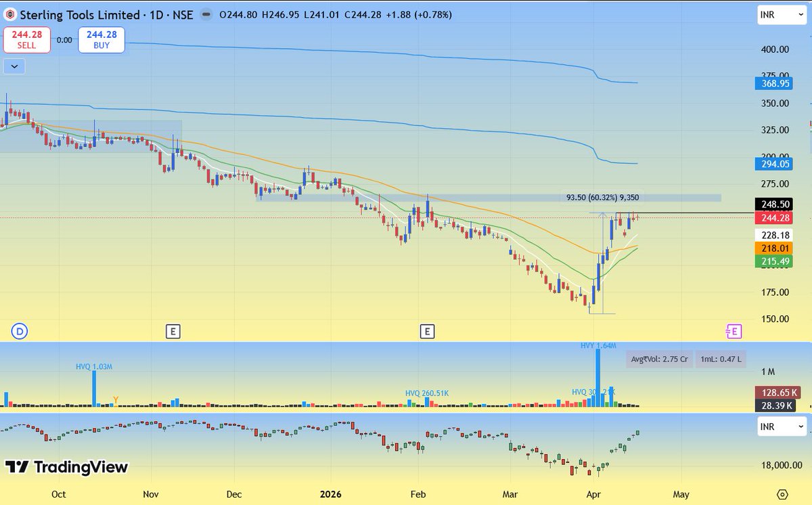Viewport: 812px width, 505px height.
Task: Click the 400.00 price scale value
Action: click(774, 49)
